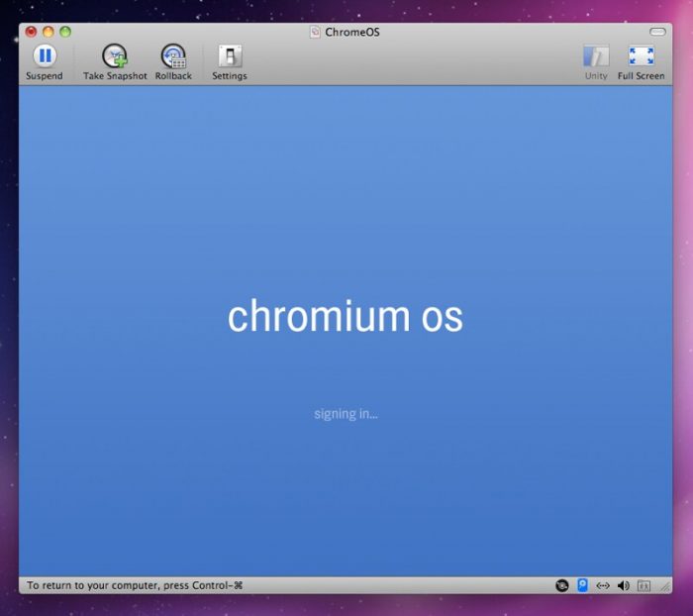
Task: Minimize window using yellow button
Action: [x=49, y=32]
